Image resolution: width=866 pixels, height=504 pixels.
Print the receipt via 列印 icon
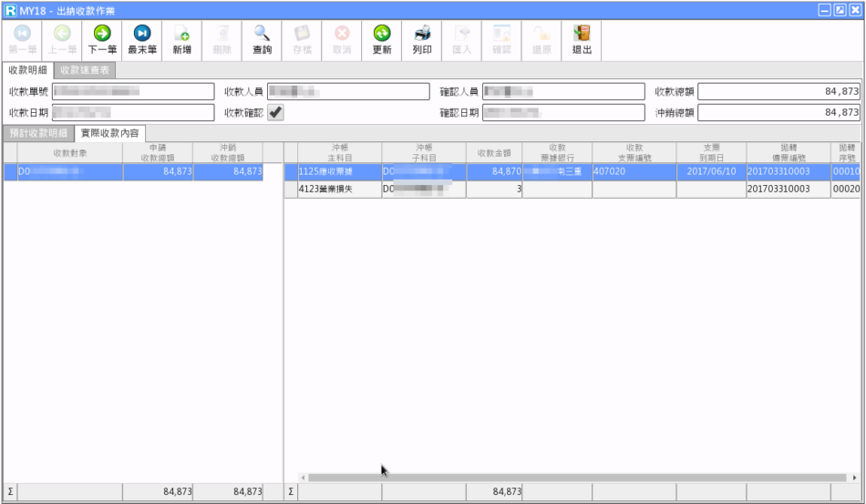[422, 40]
